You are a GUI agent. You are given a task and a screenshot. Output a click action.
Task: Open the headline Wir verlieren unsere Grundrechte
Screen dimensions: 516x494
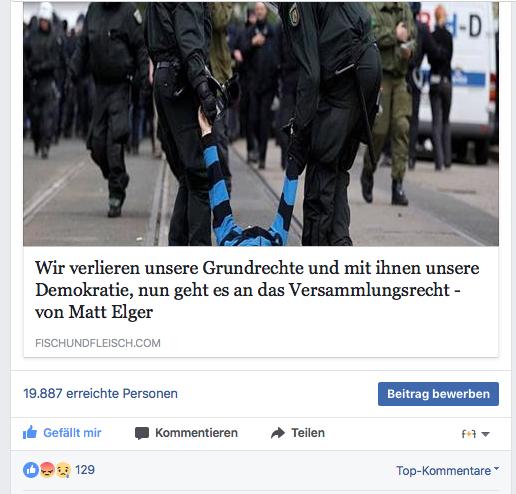[x=257, y=290]
